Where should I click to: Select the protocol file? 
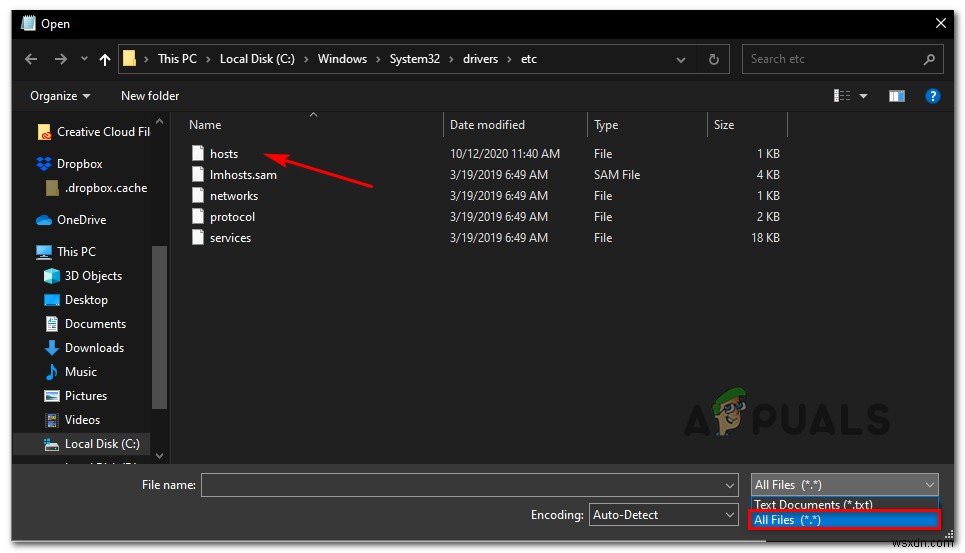tap(232, 217)
